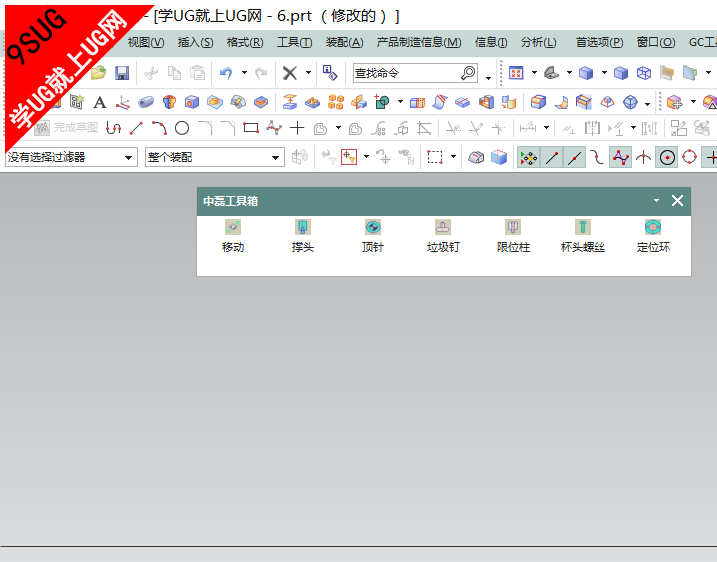Click the Fit view window icon
This screenshot has height=562, width=717.
[516, 73]
